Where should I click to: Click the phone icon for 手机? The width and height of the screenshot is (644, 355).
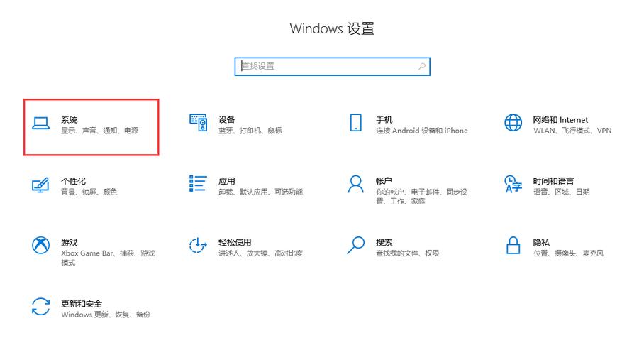click(355, 123)
